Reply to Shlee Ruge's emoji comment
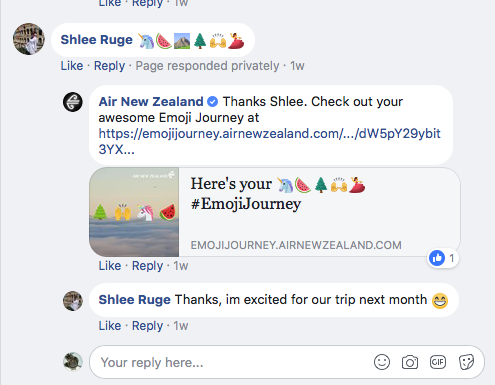Viewport: 495px width, 385px height. click(109, 66)
